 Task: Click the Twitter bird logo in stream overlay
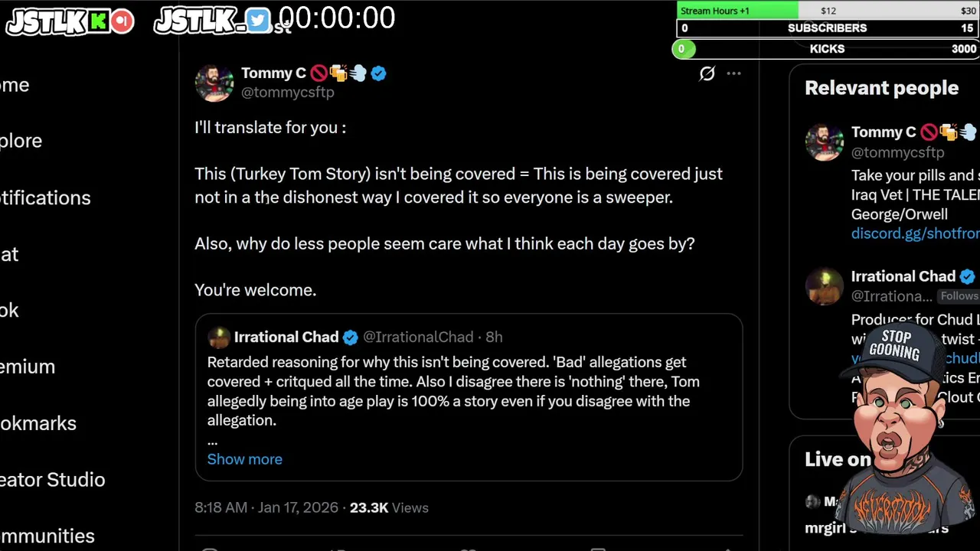[257, 21]
